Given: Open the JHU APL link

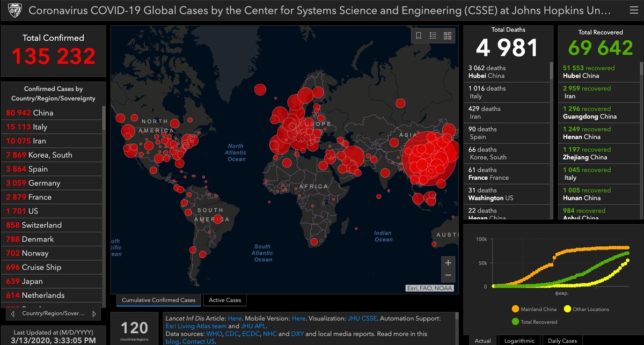Looking at the screenshot, I should point(253,326).
